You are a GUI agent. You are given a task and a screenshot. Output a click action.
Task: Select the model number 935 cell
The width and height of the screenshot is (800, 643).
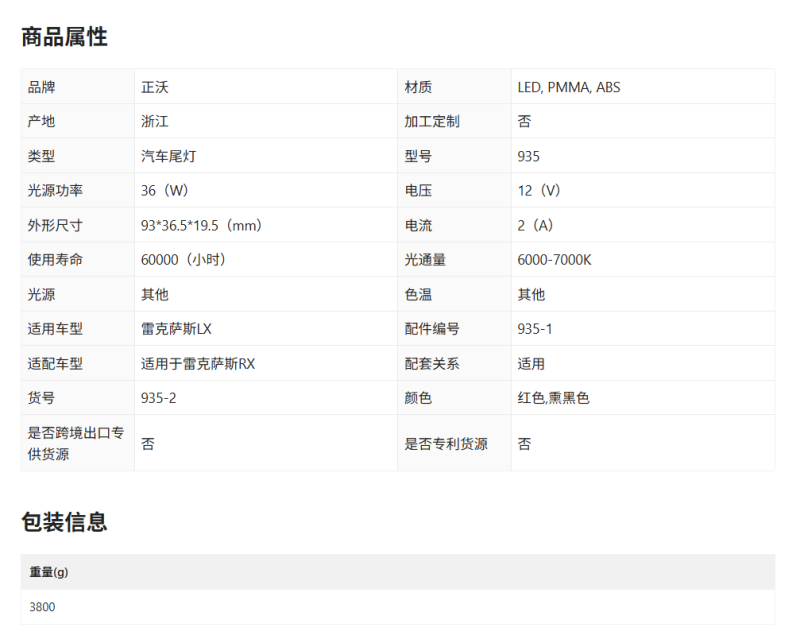(x=529, y=156)
